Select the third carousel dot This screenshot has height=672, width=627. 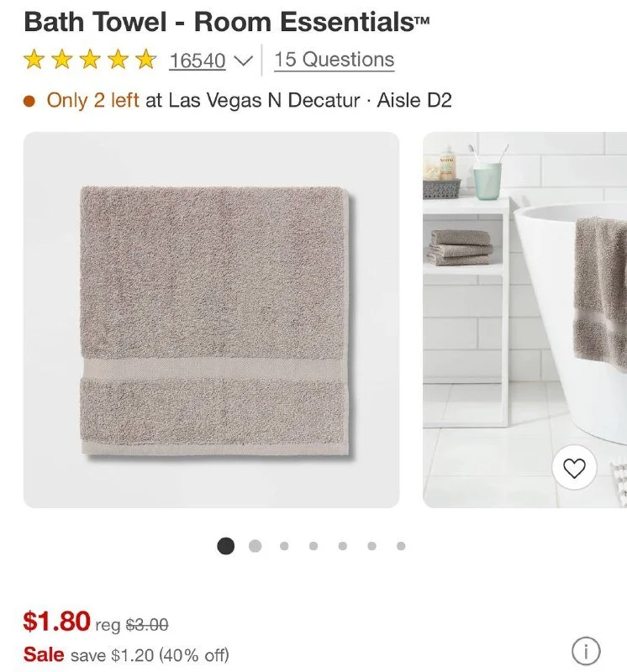284,545
